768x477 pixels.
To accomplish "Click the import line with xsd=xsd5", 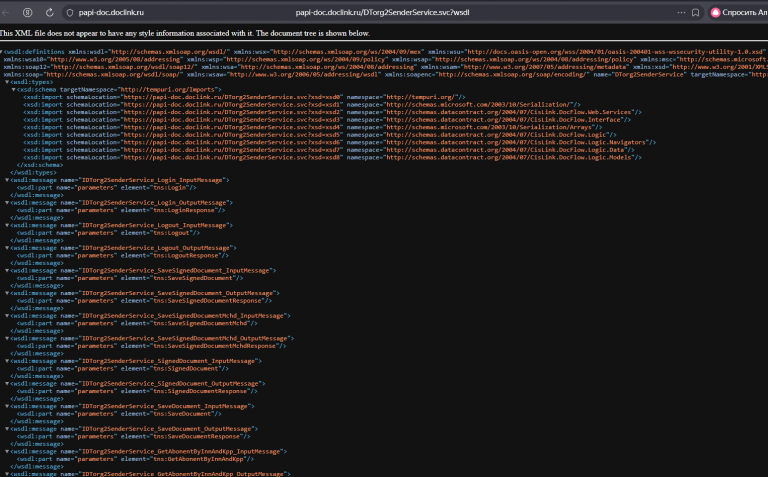I will [320, 135].
